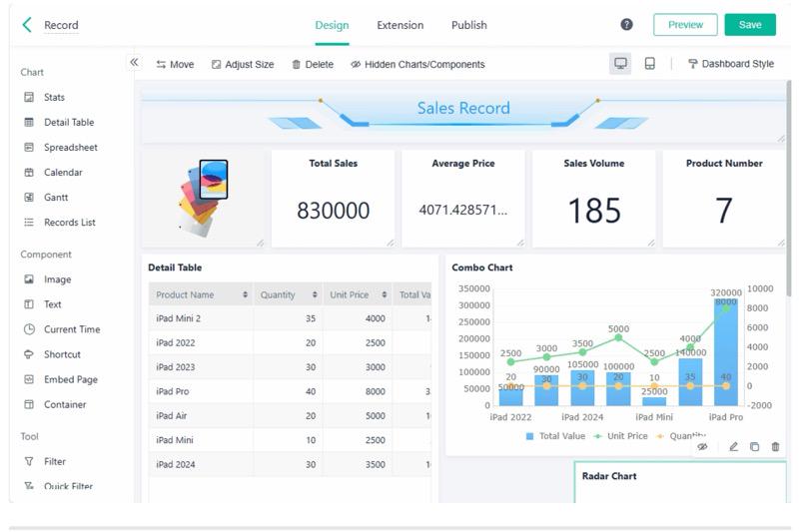Edit the Combo Chart with pencil icon
This screenshot has width=799, height=532.
click(x=733, y=446)
